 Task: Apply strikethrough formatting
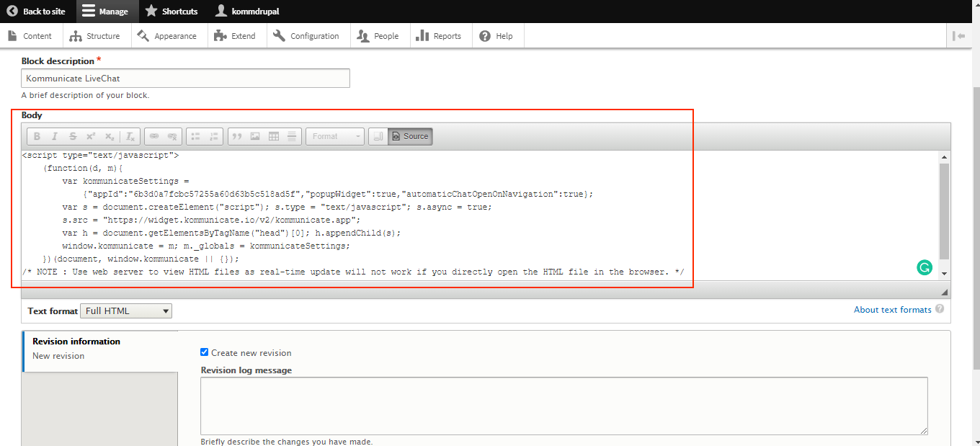pyautogui.click(x=72, y=135)
